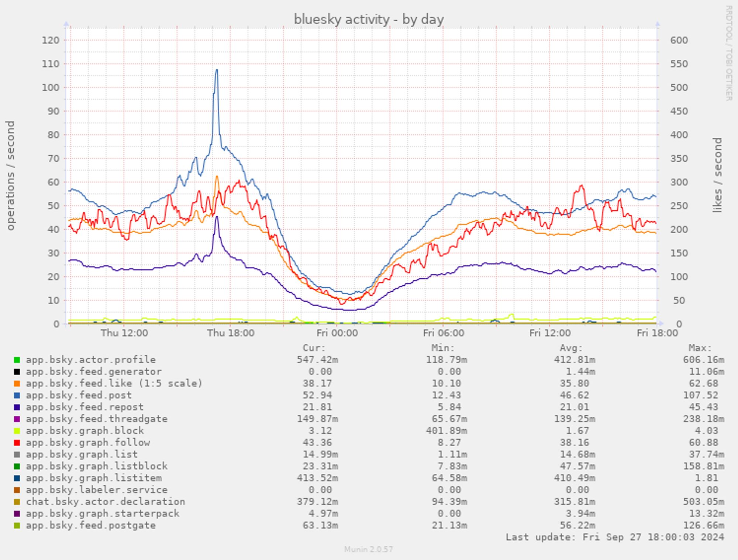738x560 pixels.
Task: Click the navy app.bsky.graph.listitem swatch
Action: pyautogui.click(x=17, y=478)
